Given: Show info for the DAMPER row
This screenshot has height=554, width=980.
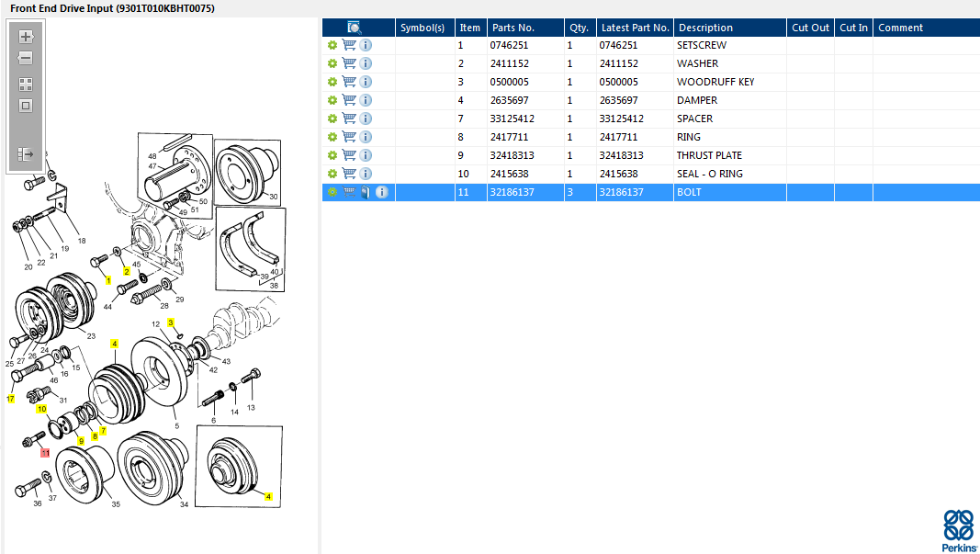Looking at the screenshot, I should point(366,100).
